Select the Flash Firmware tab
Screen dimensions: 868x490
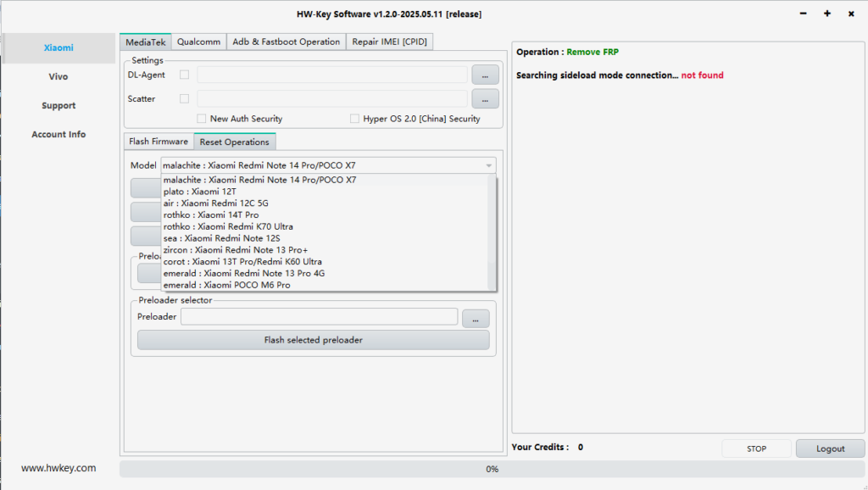click(158, 141)
